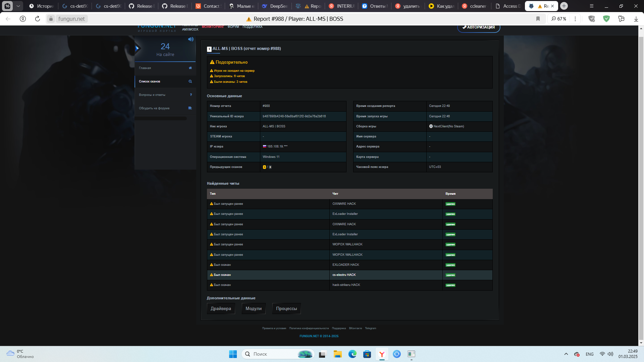Click the Russian flag by user IP
The image size is (644, 362).
click(x=264, y=146)
